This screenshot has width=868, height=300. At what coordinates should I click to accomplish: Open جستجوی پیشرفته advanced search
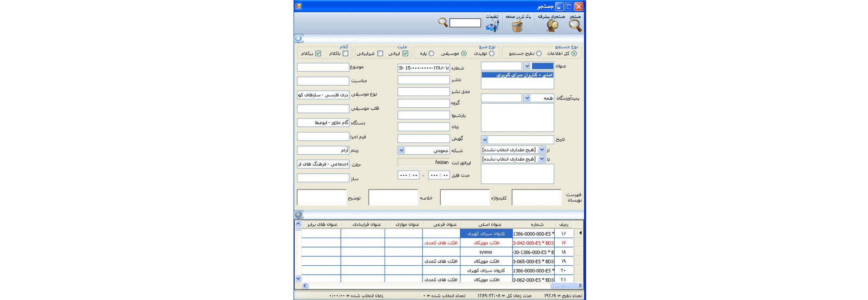click(552, 26)
